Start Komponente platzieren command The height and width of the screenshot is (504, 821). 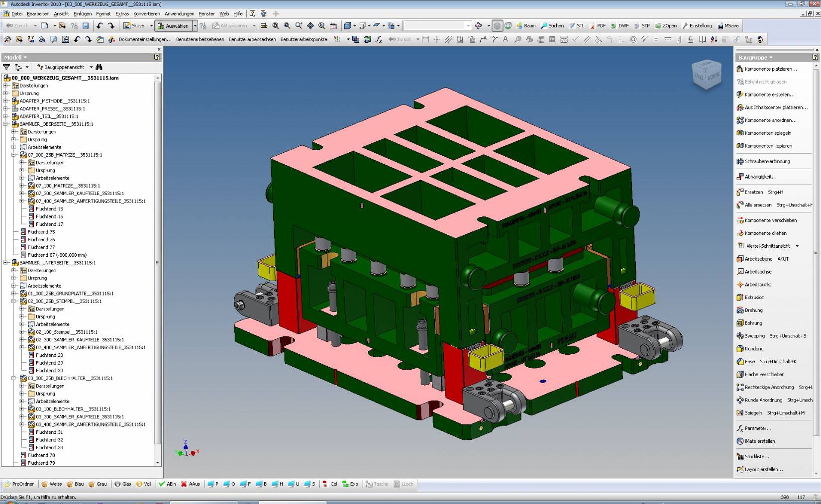point(770,69)
